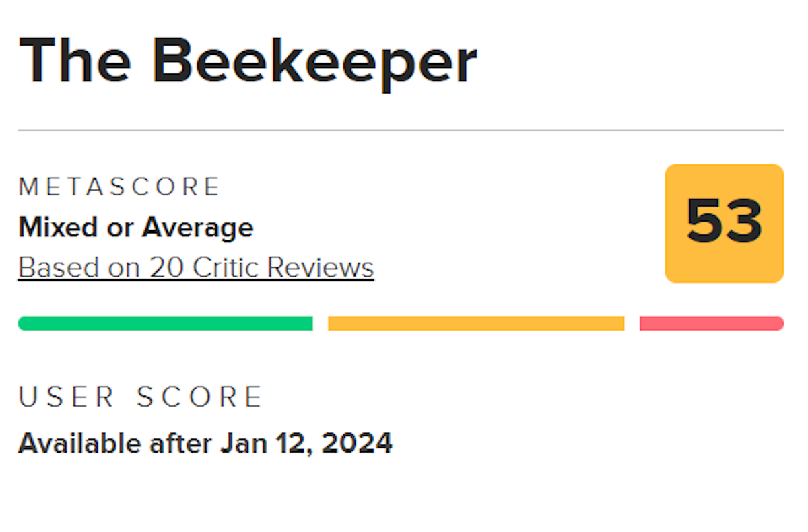808x532 pixels.
Task: Click the Available after Jan 12, 2024 text
Action: (x=205, y=443)
